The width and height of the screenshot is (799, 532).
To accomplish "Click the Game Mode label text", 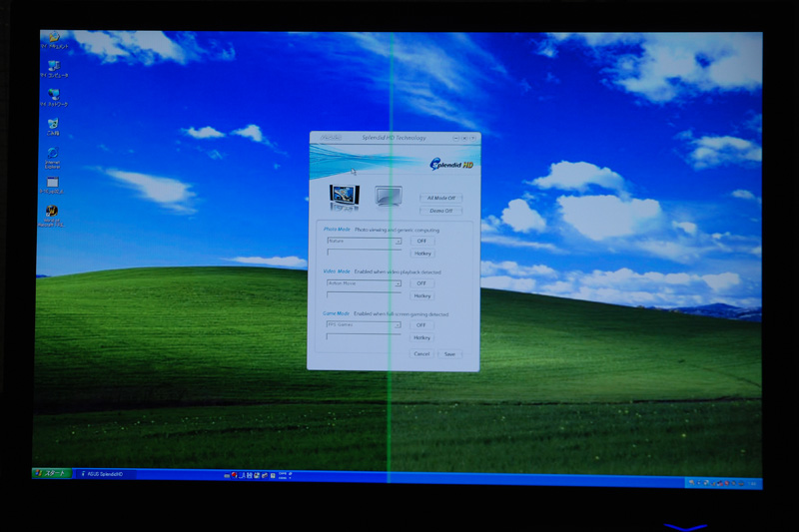I will pos(336,313).
